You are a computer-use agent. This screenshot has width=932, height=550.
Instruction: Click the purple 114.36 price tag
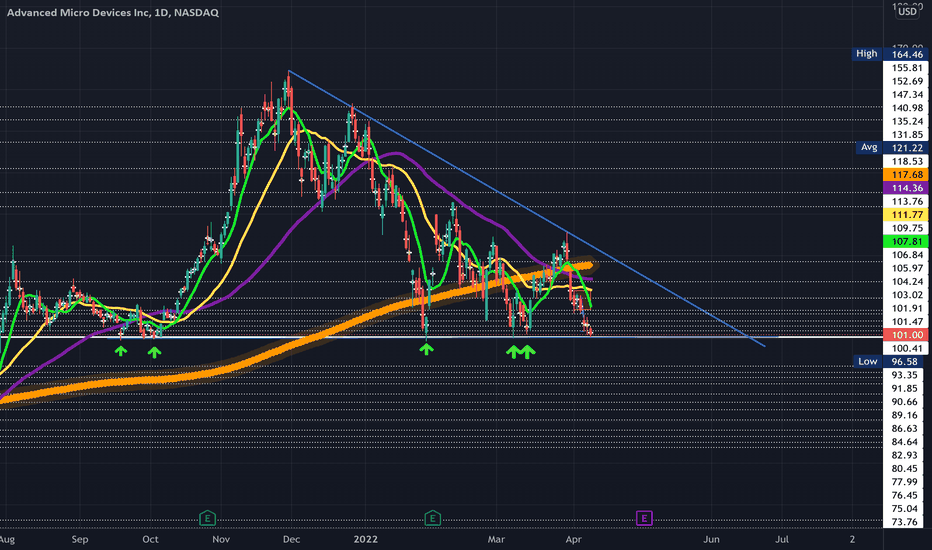click(x=906, y=188)
